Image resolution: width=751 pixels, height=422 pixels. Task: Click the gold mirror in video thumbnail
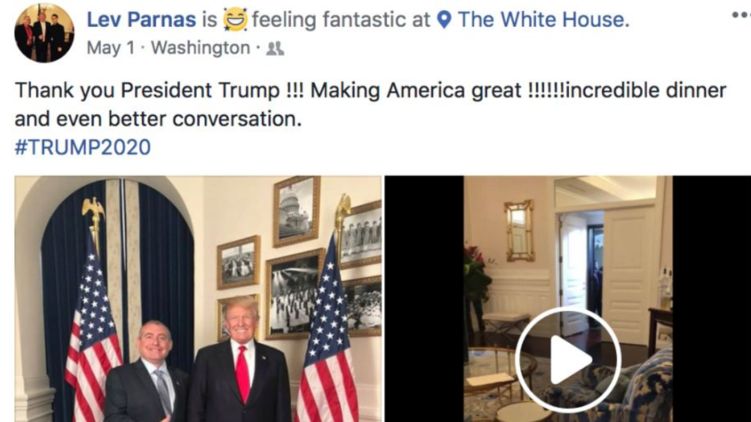519,230
